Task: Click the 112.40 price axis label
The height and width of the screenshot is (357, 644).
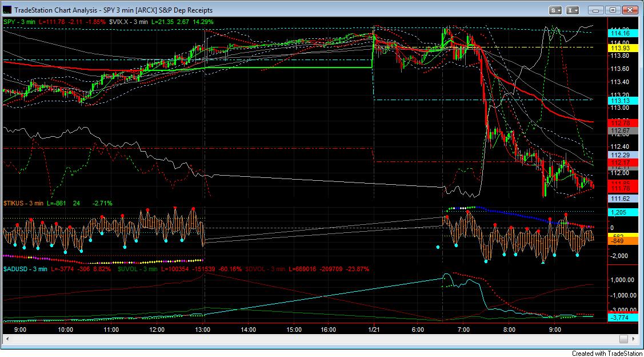Action: pyautogui.click(x=620, y=146)
